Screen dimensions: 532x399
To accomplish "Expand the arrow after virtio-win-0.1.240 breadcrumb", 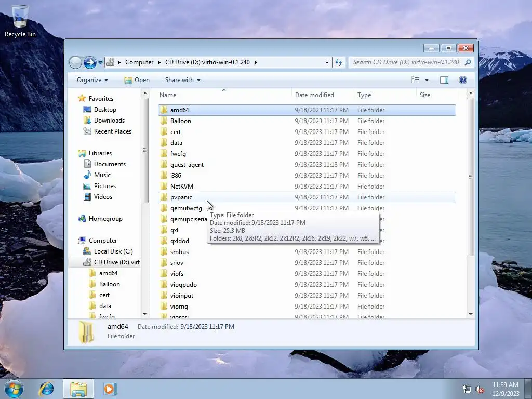I will 256,62.
